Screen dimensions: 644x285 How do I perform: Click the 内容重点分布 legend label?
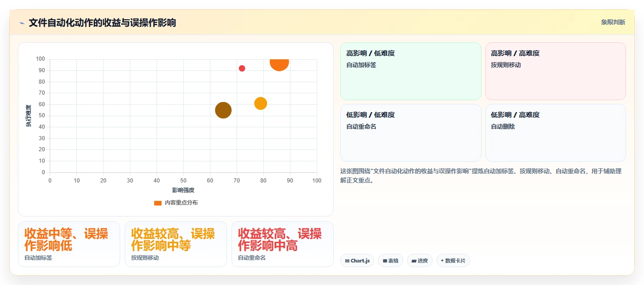(181, 203)
